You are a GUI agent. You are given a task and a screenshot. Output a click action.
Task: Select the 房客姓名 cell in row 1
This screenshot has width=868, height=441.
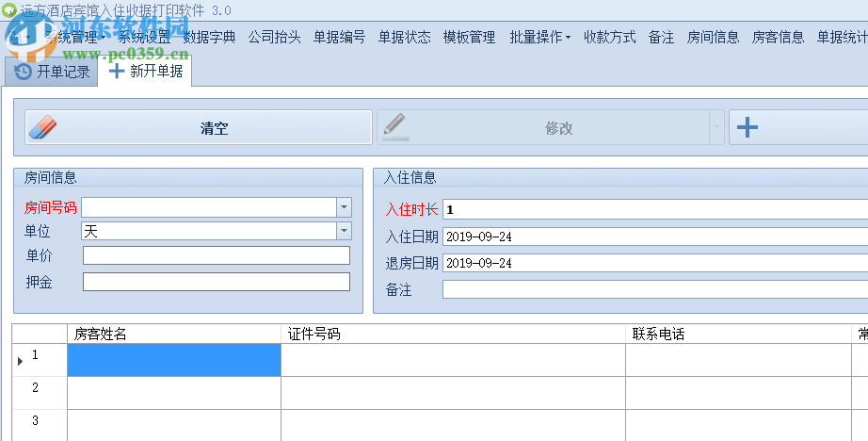tap(174, 360)
